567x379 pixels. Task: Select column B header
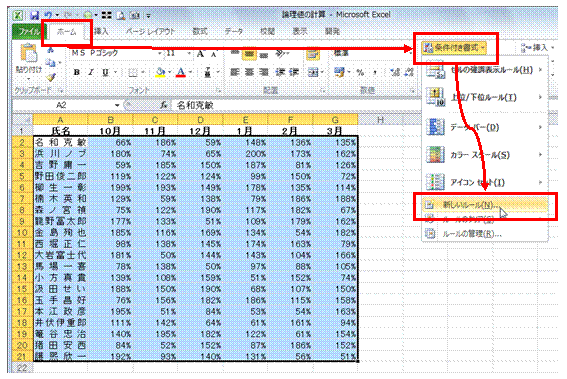(110, 120)
